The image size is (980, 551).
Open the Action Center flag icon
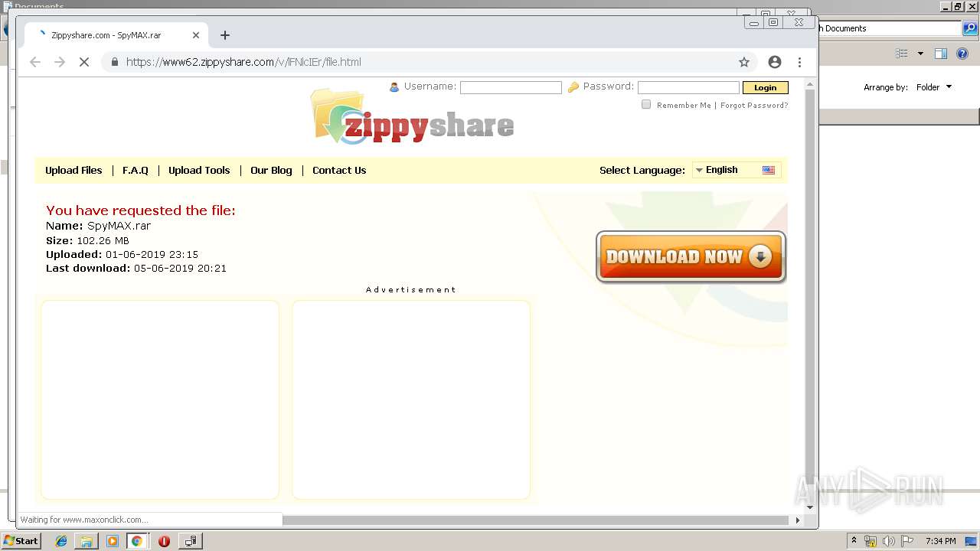point(907,541)
